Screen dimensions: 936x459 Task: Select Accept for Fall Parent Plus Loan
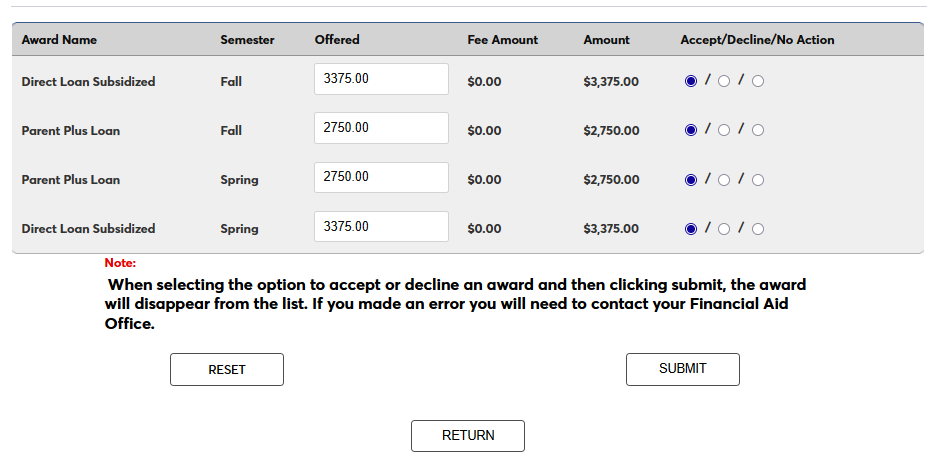[691, 130]
